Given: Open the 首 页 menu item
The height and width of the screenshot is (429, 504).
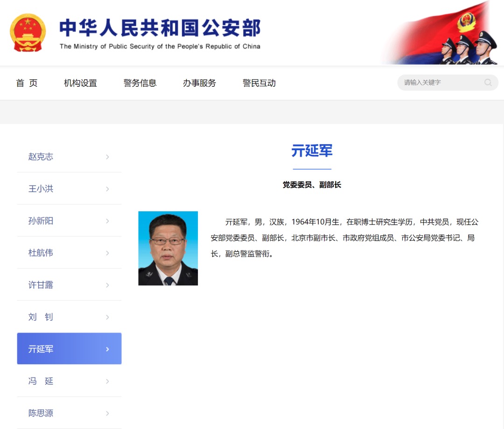Looking at the screenshot, I should (27, 83).
